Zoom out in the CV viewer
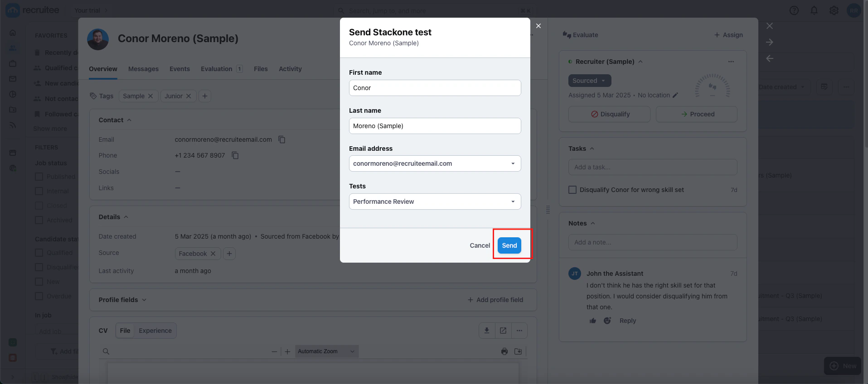This screenshot has width=868, height=384. (274, 351)
